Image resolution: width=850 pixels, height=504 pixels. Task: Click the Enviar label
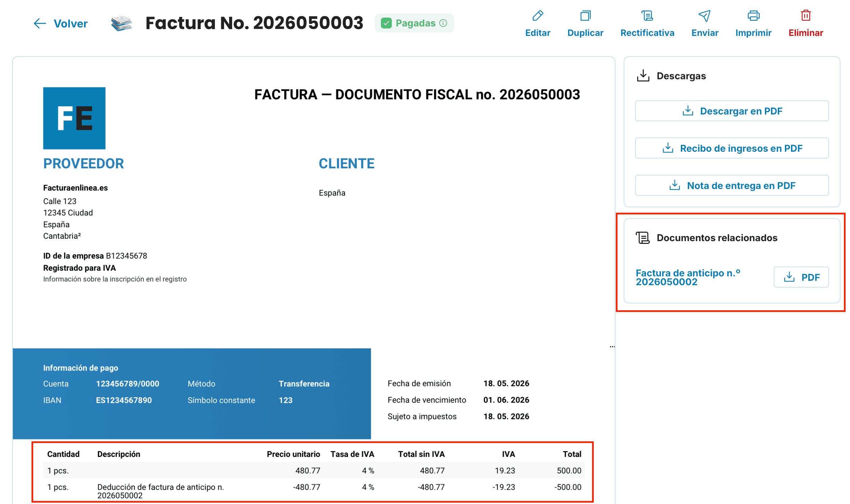(705, 33)
